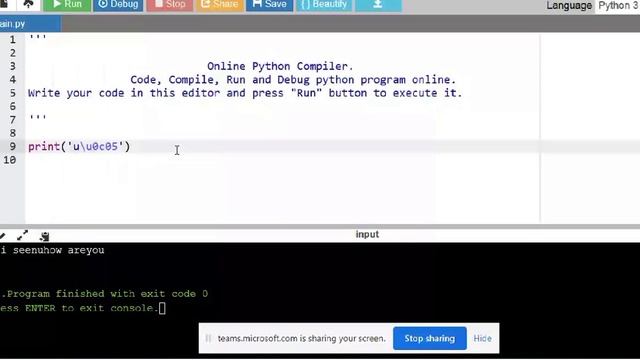Run the Python program
The image size is (640, 360).
(67, 4)
